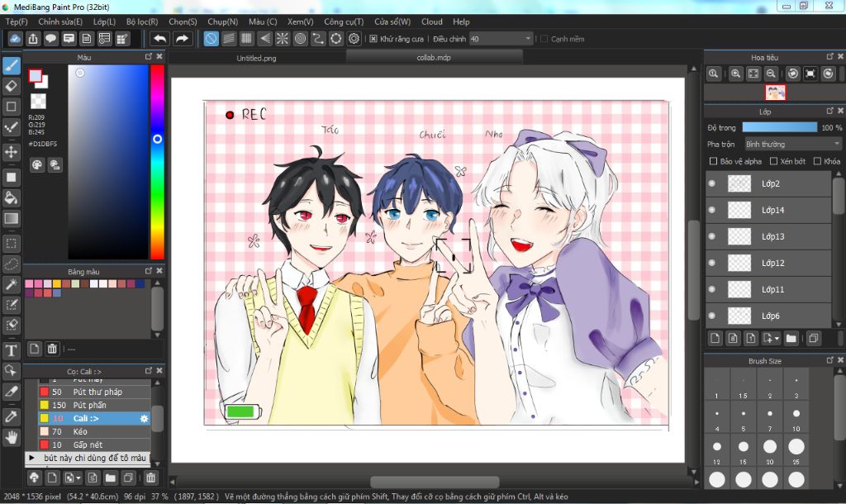Click the cloud save icon in toolbar
This screenshot has height=504, width=846.
[x=15, y=38]
